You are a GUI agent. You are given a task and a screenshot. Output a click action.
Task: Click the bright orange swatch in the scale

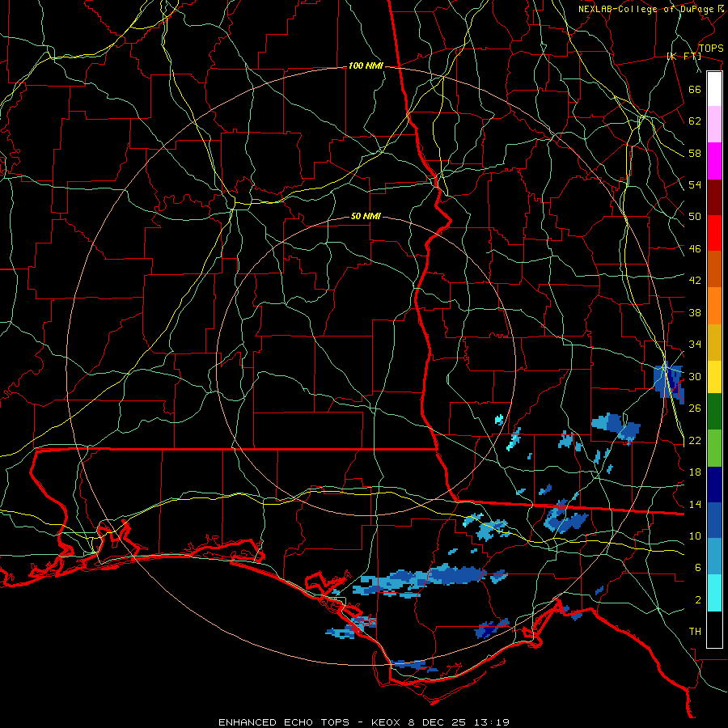point(714,306)
